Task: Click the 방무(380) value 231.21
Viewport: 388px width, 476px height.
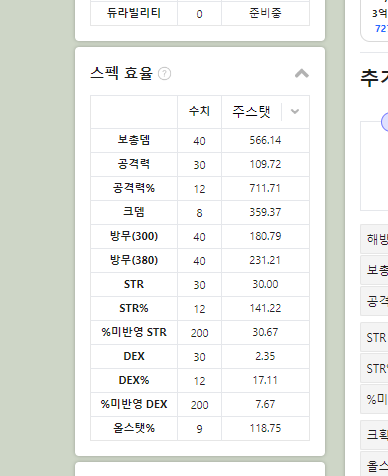Action: pos(265,260)
